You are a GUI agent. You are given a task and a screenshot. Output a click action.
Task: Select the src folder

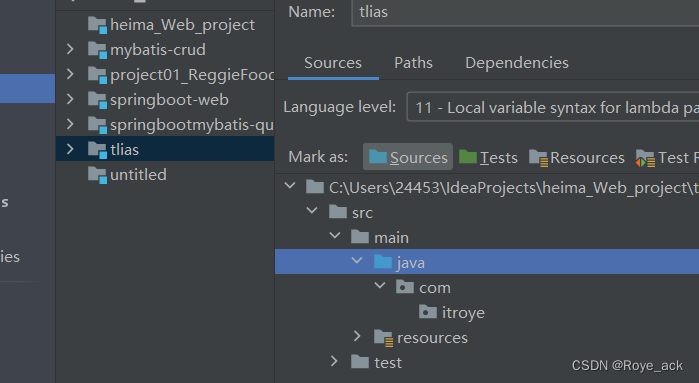pos(362,213)
